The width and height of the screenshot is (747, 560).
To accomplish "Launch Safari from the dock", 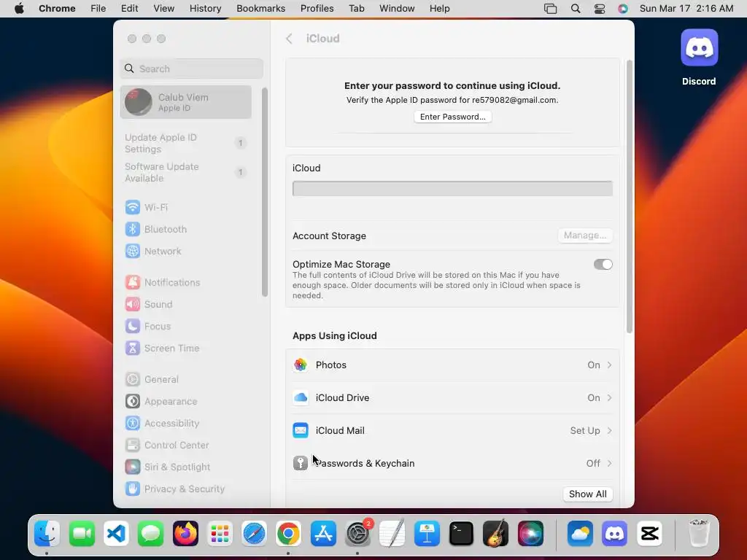I will 254,533.
